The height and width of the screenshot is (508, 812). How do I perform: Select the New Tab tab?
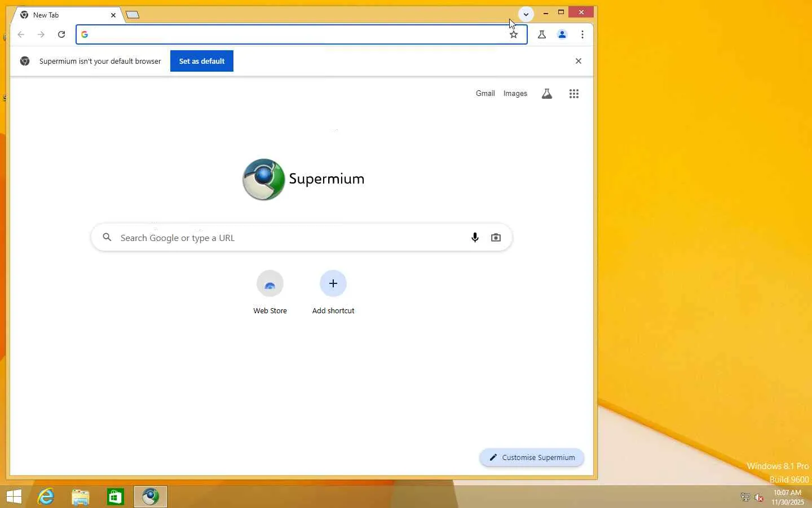coord(67,15)
